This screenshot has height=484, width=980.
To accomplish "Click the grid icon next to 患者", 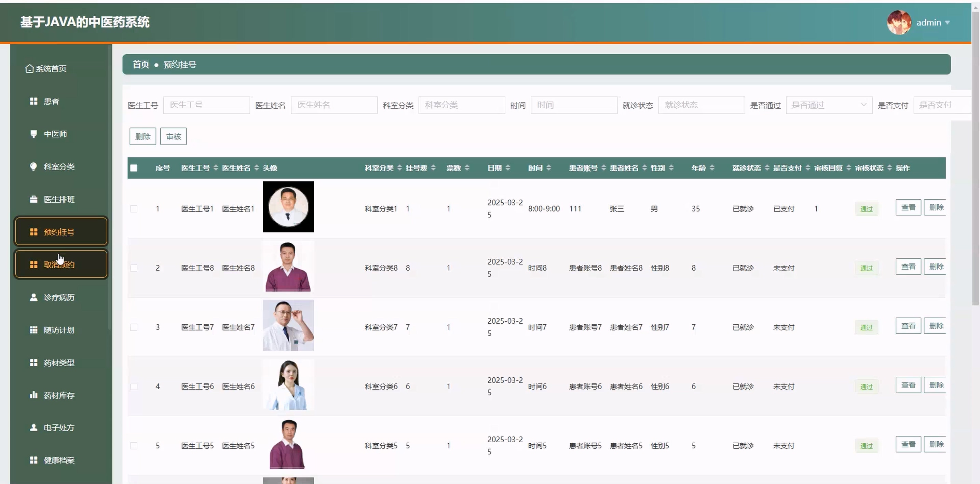I will pyautogui.click(x=33, y=101).
